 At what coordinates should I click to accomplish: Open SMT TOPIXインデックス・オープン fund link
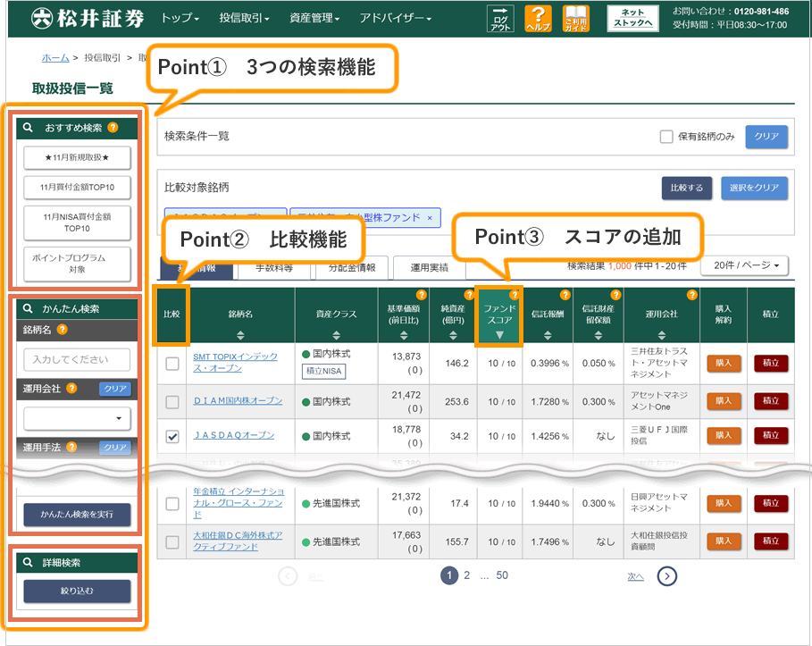point(235,363)
